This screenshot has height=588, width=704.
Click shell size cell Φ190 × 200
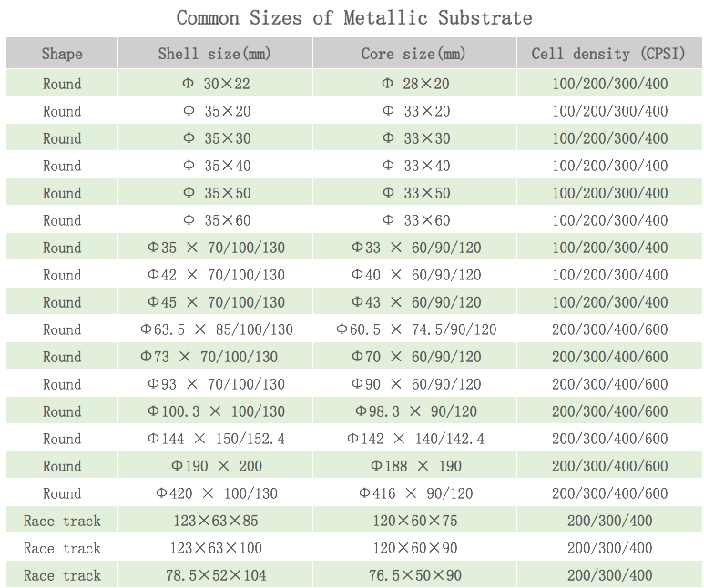pyautogui.click(x=216, y=466)
